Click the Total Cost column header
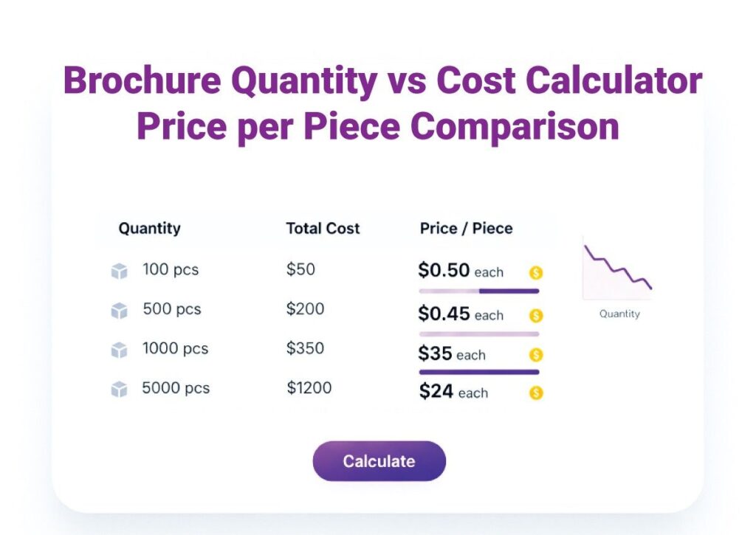The width and height of the screenshot is (756, 535). coord(323,229)
